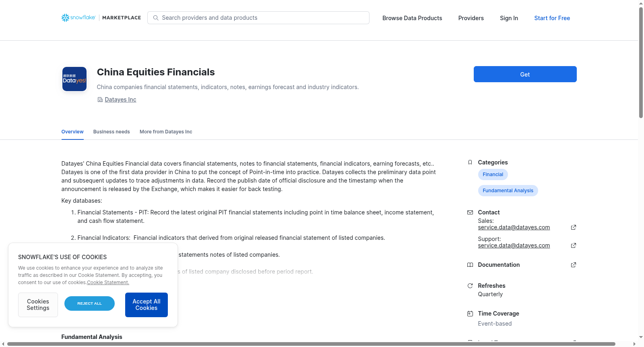Viewport: 644px width, 347px height.
Task: Click the blue Get button
Action: pos(525,74)
